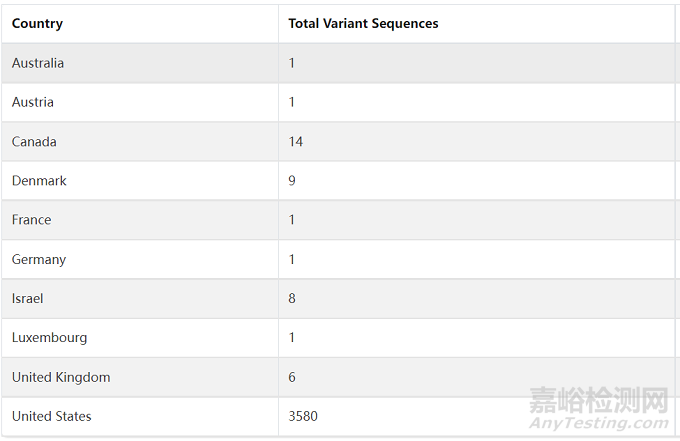
Task: Click the value 8 for Israel
Action: (x=292, y=298)
